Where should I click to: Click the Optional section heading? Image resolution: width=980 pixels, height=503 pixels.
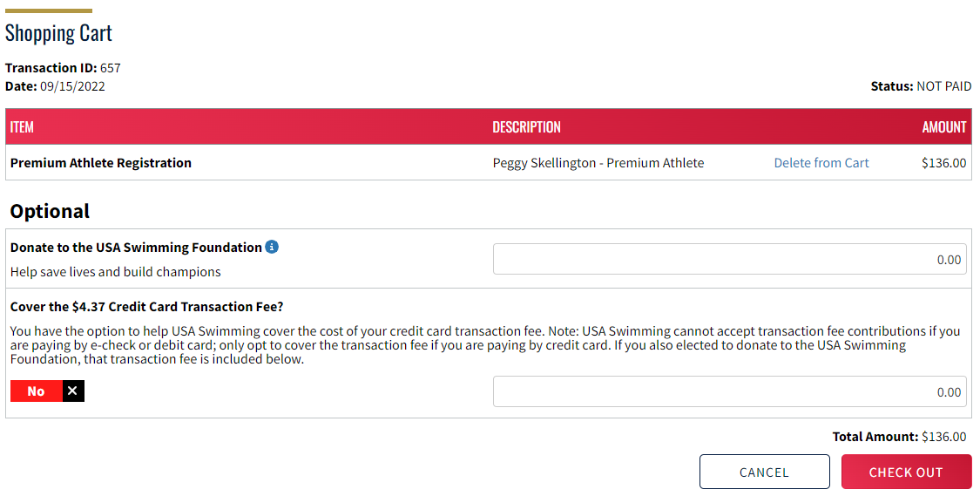coord(50,211)
